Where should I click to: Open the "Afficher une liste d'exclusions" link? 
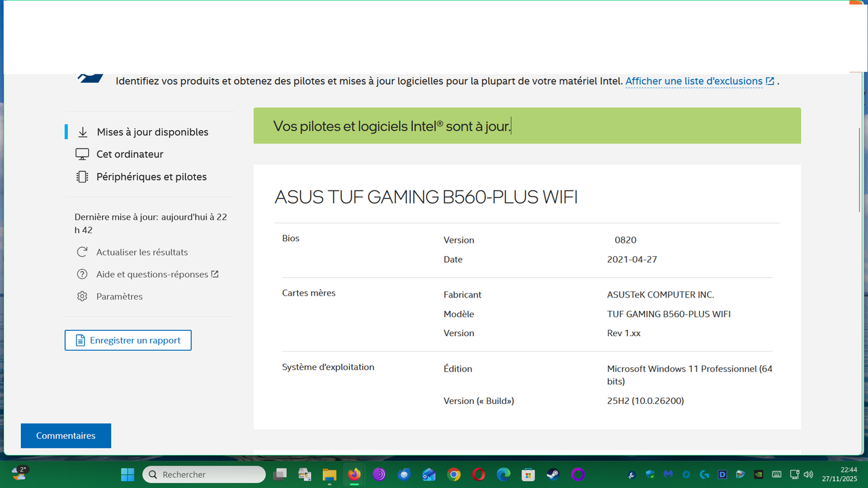(x=694, y=81)
